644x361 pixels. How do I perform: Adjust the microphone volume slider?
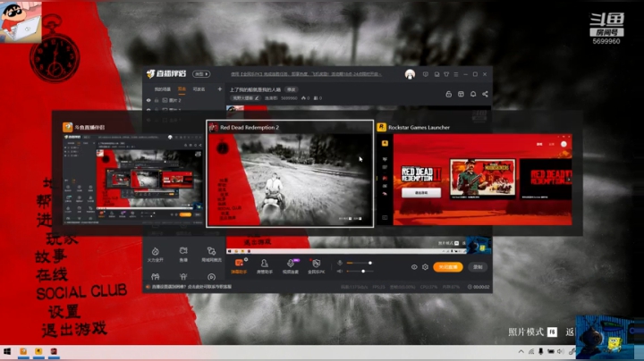(x=359, y=263)
